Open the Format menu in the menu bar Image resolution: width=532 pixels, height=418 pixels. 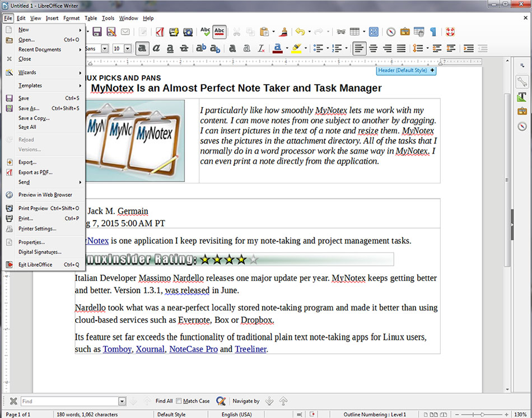coord(71,18)
